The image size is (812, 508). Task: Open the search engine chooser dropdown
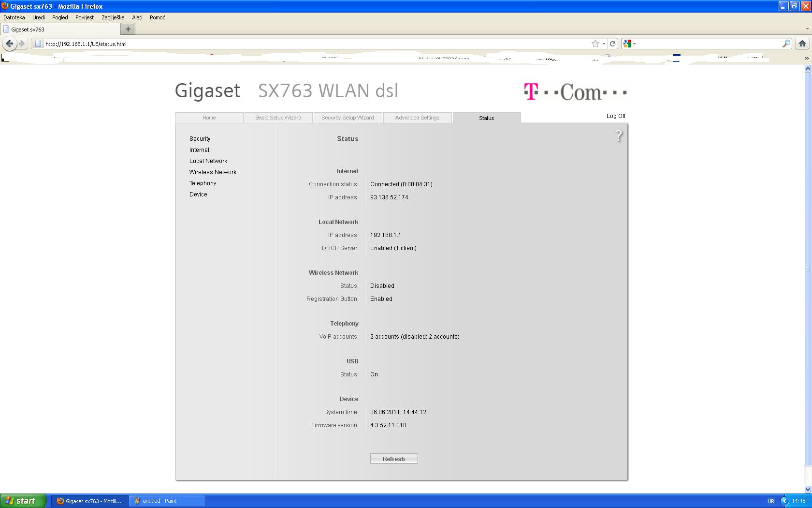coord(635,44)
